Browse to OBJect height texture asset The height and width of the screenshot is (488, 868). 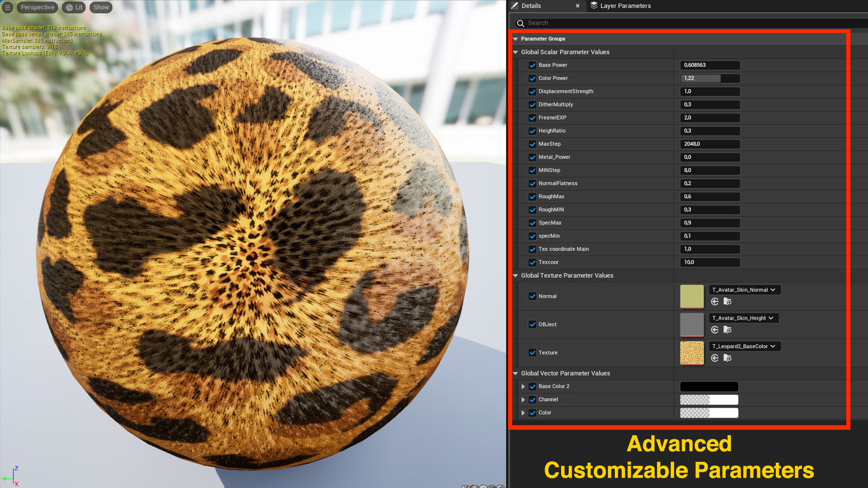pos(727,330)
